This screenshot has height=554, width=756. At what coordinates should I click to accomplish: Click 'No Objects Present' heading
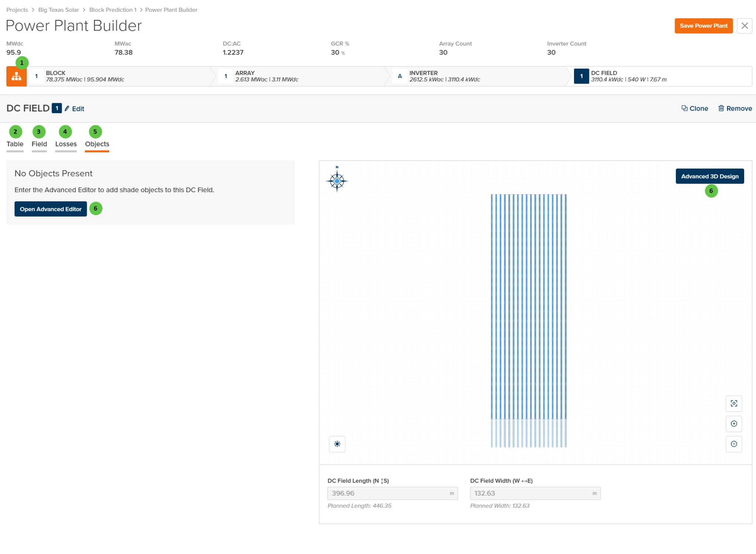click(x=53, y=173)
